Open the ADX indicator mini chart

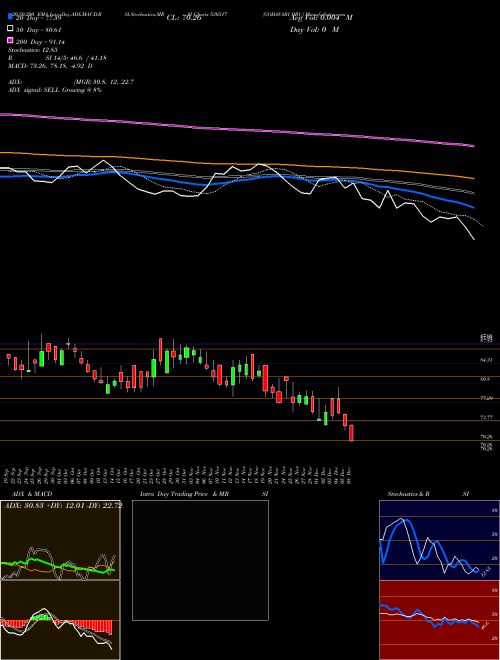coord(60,540)
